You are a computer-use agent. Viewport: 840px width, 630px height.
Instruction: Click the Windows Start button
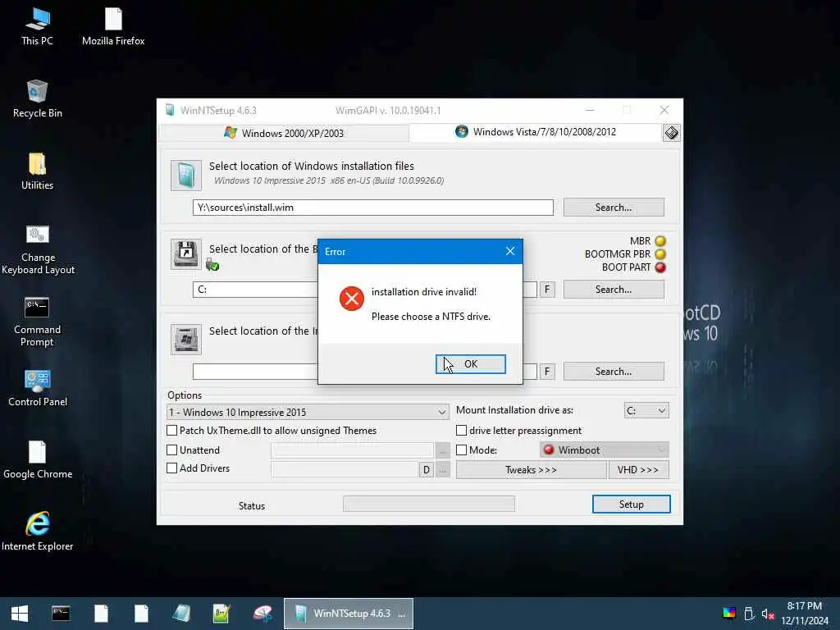(20, 614)
